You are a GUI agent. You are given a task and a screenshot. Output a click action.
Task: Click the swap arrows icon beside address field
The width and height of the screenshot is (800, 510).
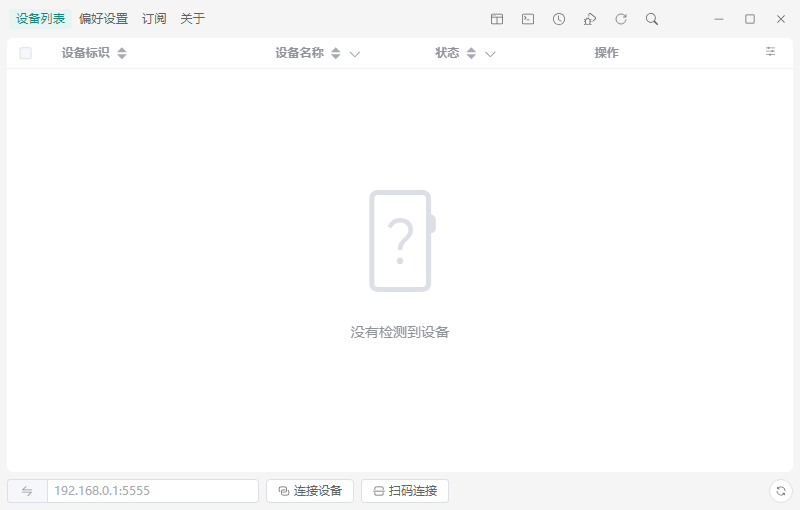[27, 491]
